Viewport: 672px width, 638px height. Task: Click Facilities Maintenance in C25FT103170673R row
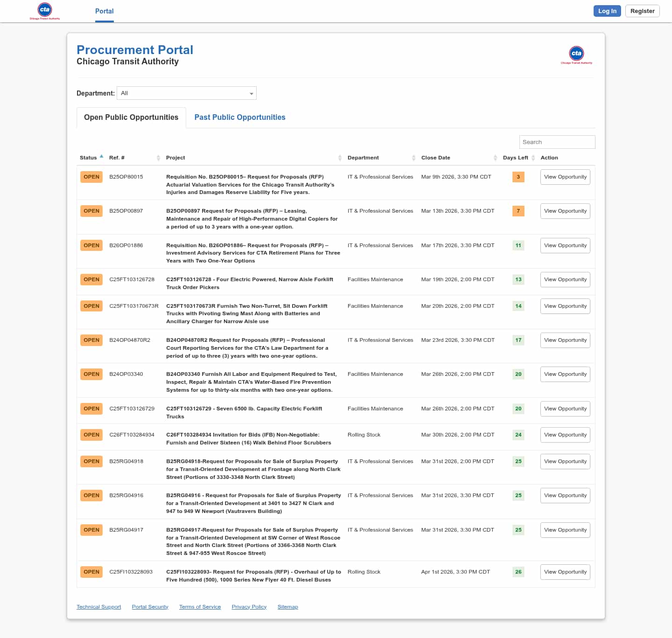point(375,306)
